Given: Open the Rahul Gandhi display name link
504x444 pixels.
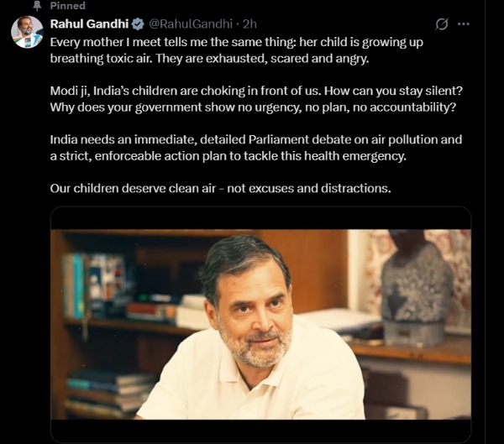Looking at the screenshot, I should [x=89, y=24].
